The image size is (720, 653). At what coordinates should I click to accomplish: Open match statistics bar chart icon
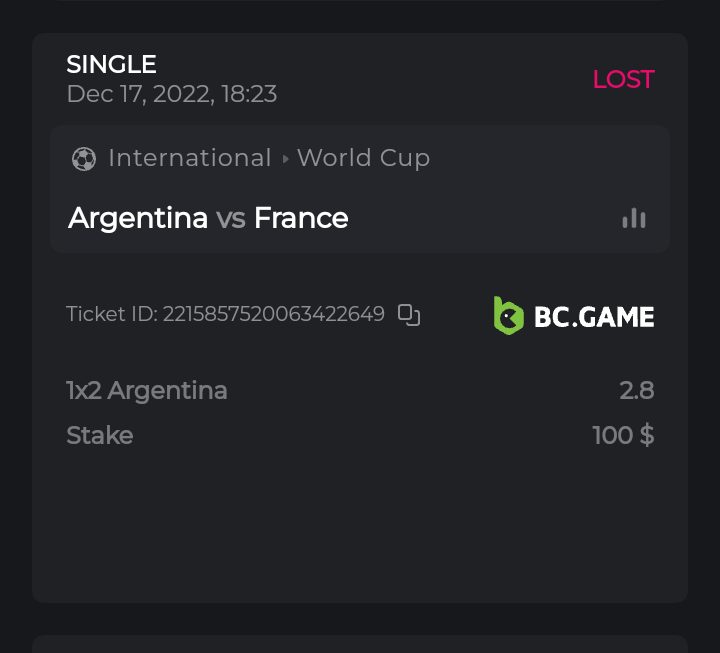point(634,218)
